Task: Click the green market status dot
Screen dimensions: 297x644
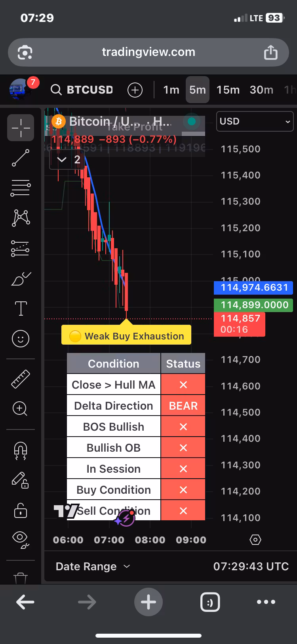Action: (192, 121)
